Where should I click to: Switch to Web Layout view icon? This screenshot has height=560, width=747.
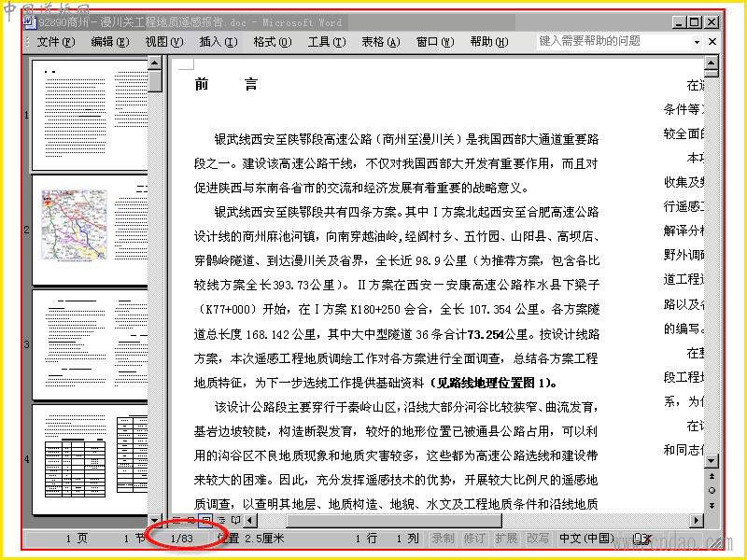point(191,520)
